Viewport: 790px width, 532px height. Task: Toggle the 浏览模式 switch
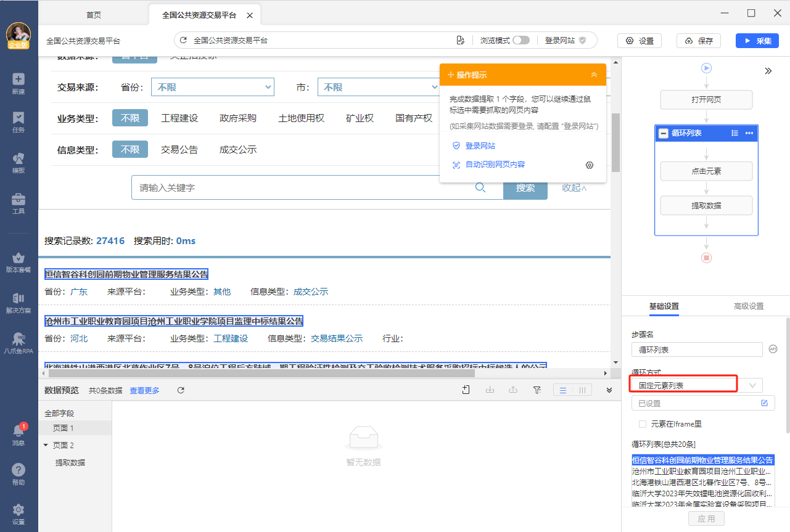(x=521, y=40)
